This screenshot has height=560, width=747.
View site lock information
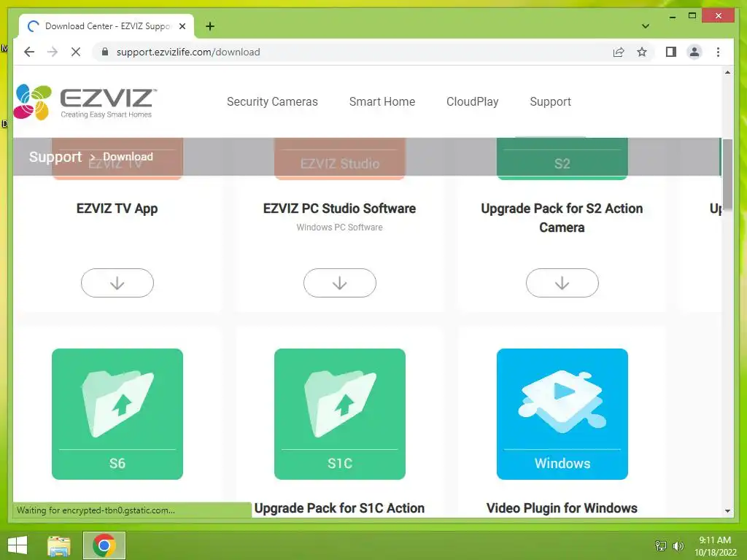(x=105, y=52)
